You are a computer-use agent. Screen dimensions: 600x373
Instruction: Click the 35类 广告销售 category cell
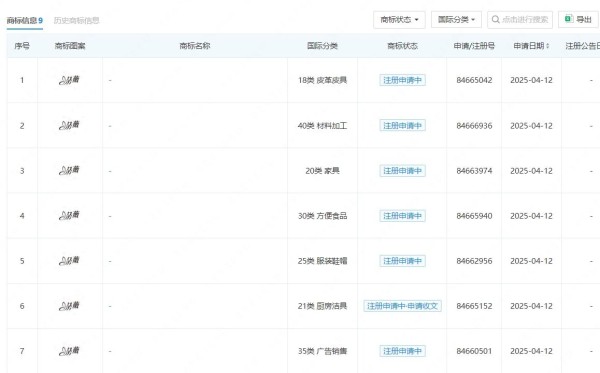coord(322,351)
